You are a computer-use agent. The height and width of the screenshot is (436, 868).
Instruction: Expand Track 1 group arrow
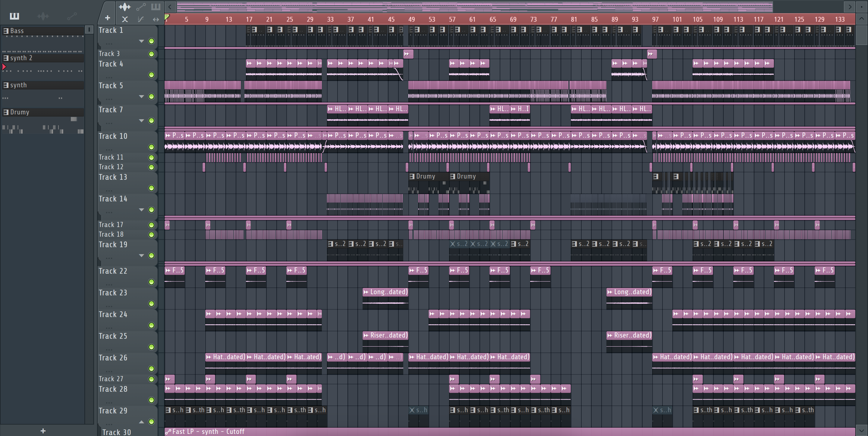click(142, 41)
